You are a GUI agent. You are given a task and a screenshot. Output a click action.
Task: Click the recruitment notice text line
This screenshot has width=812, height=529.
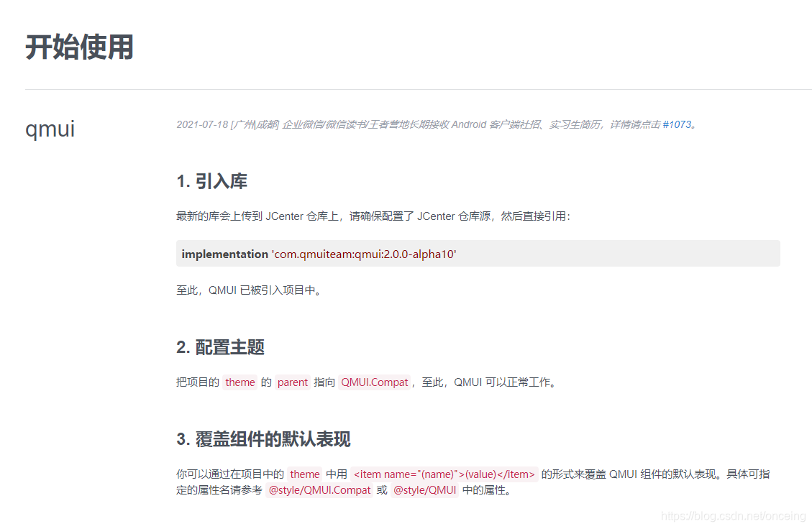coord(432,124)
